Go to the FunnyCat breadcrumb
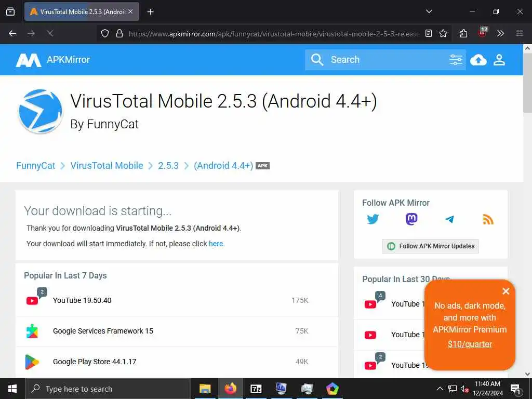The width and height of the screenshot is (532, 399). pos(36,166)
